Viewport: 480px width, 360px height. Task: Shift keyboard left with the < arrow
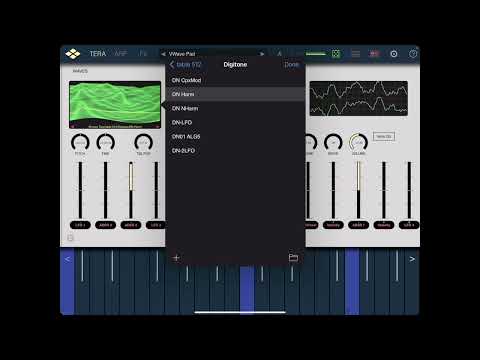[67, 259]
